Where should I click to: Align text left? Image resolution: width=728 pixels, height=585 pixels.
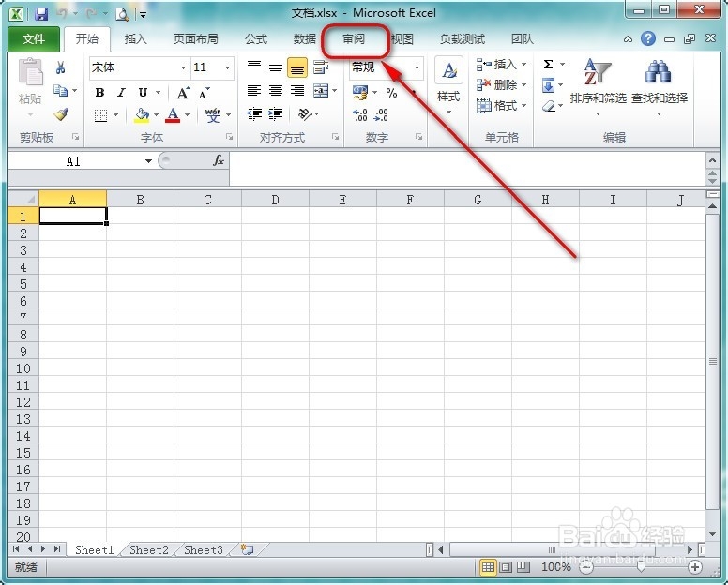click(x=254, y=90)
